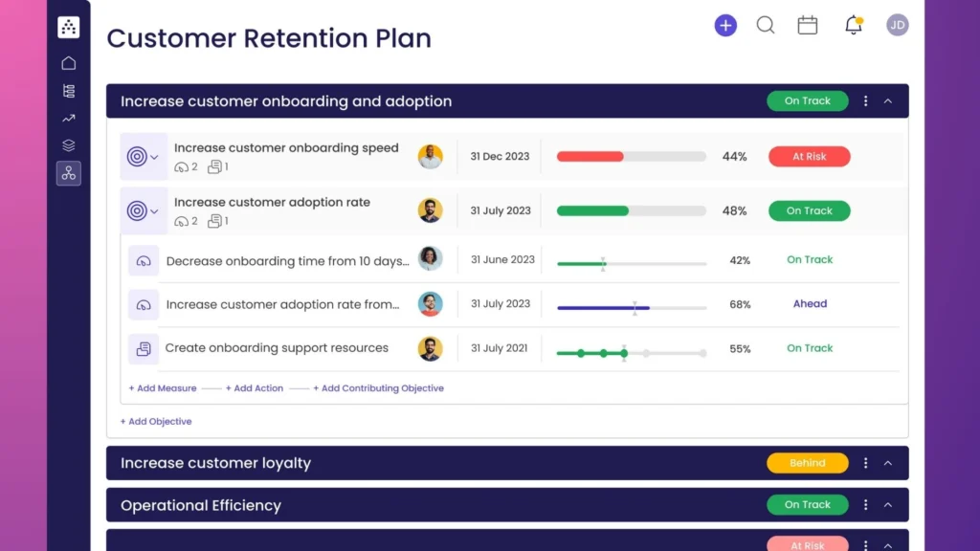Open the JD profile avatar in the top bar
This screenshot has width=980, height=551.
898,25
